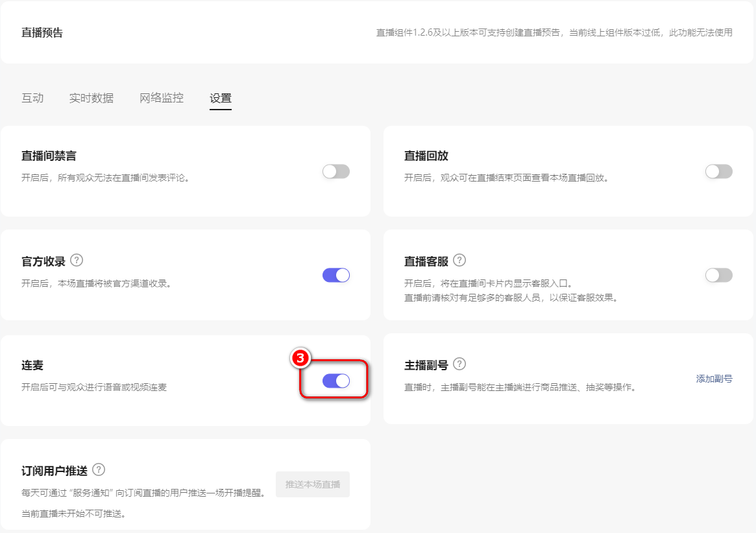Switch to the 互动 tab
This screenshot has width=756, height=533.
(x=32, y=98)
